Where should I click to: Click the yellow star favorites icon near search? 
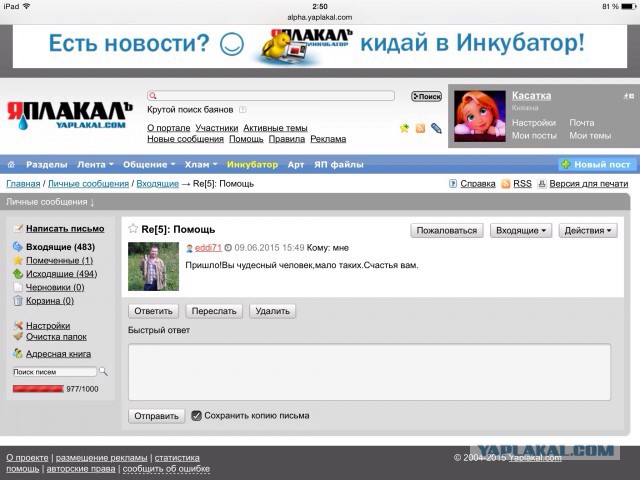coord(404,129)
